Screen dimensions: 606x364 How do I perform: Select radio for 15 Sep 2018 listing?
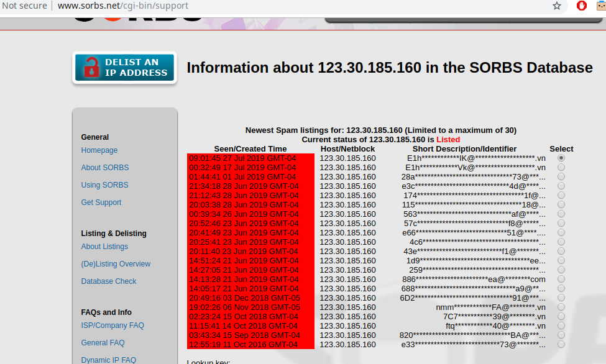[561, 335]
